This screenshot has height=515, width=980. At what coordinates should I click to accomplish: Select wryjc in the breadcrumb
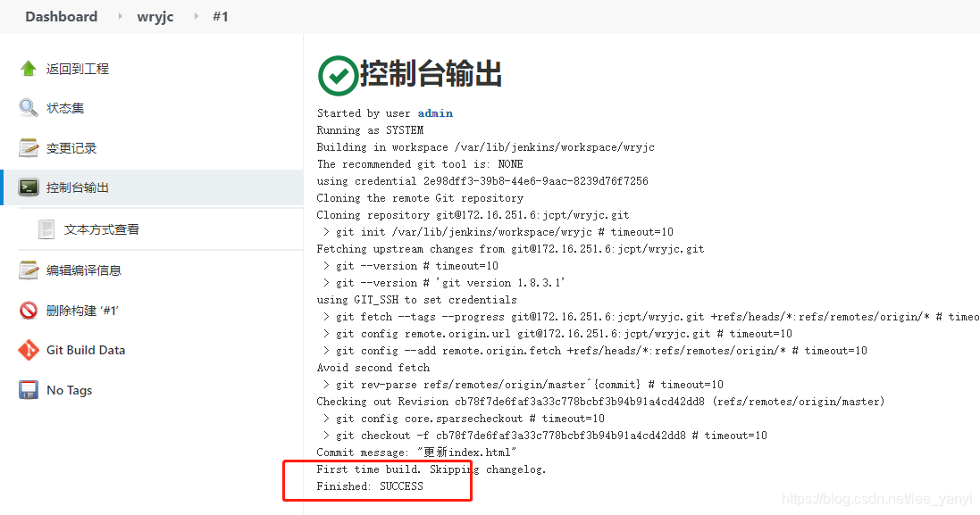[x=155, y=16]
